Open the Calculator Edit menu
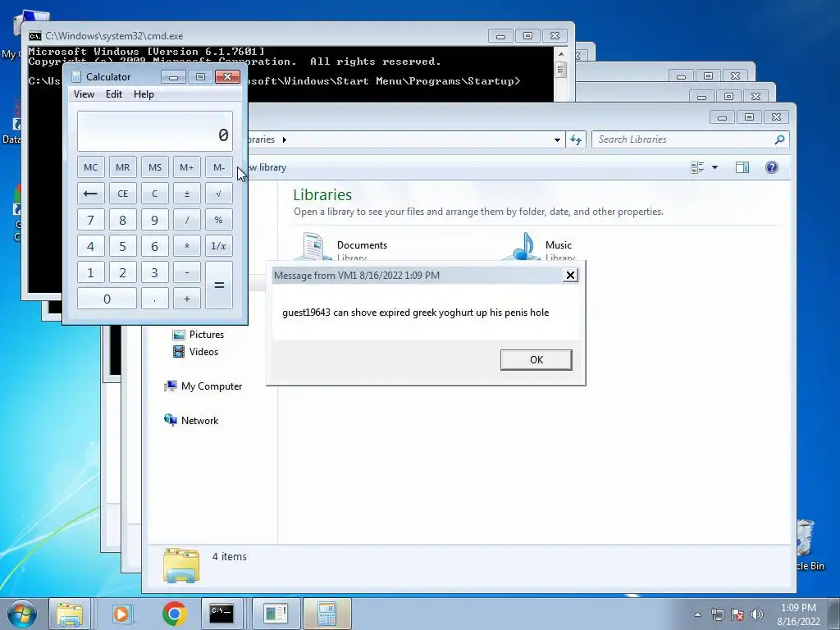Image resolution: width=840 pixels, height=630 pixels. (x=113, y=94)
